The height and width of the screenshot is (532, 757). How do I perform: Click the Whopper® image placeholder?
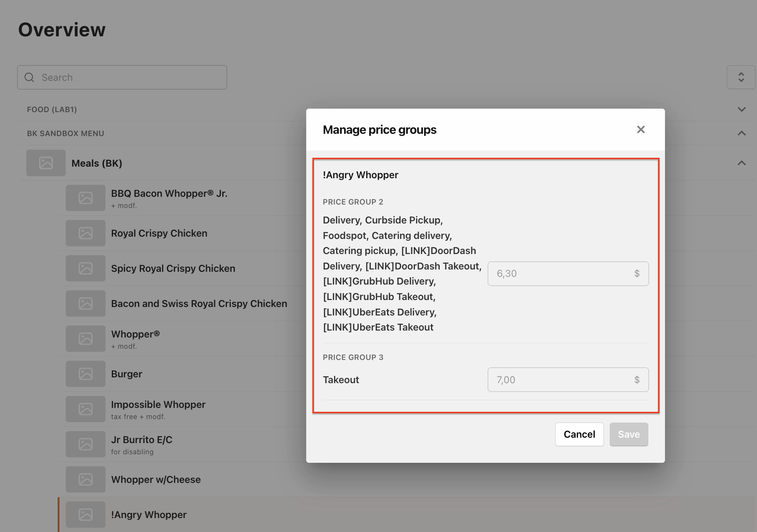coord(85,339)
